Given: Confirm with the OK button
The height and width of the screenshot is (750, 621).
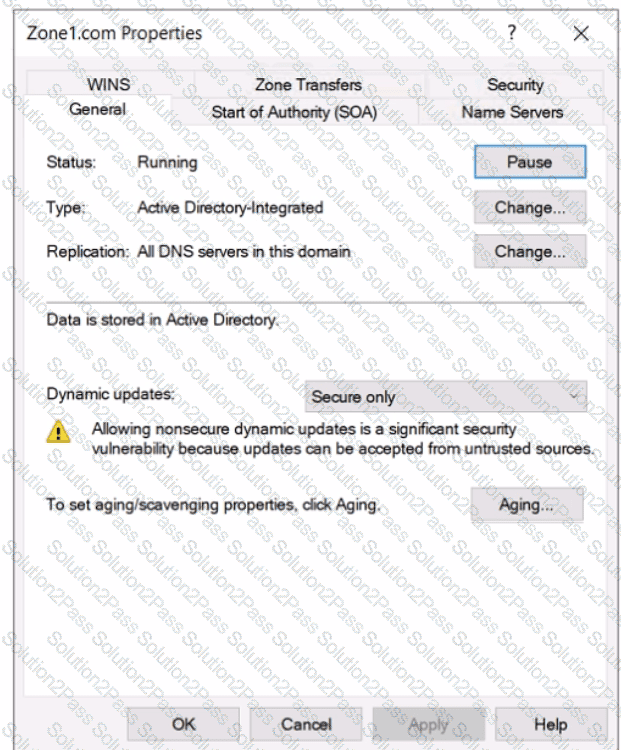Looking at the screenshot, I should click(183, 724).
